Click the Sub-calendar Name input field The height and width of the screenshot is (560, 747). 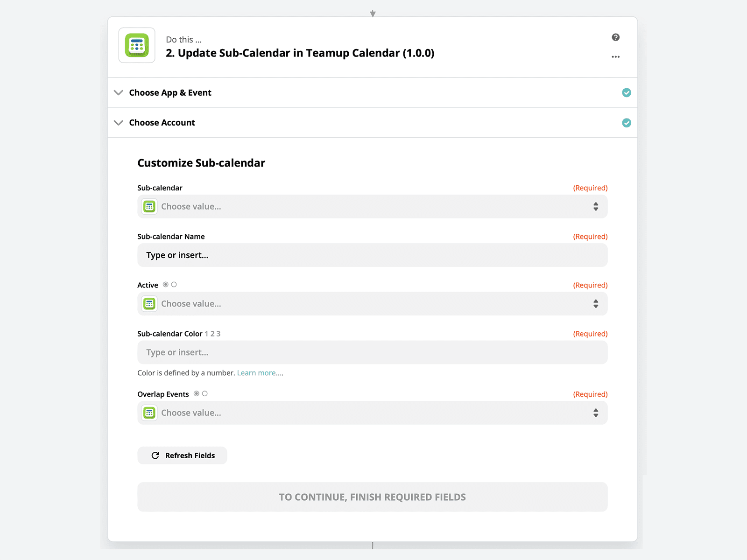tap(373, 255)
